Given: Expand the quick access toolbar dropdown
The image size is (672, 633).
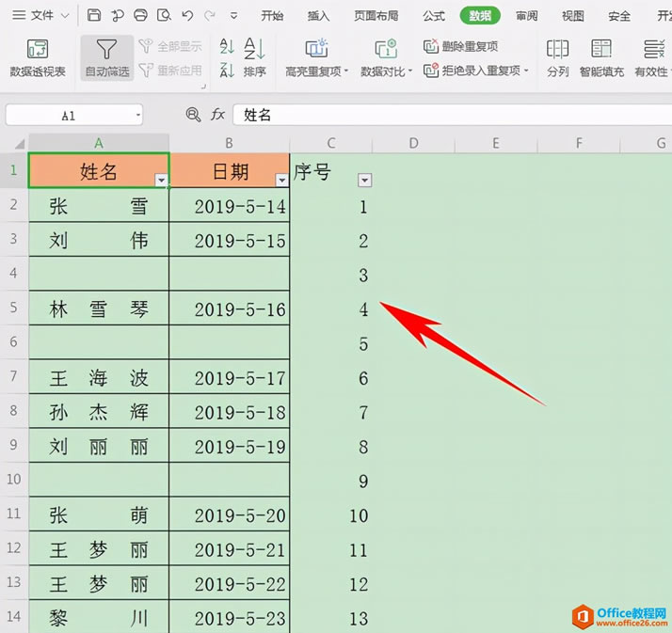Looking at the screenshot, I should pos(233,16).
